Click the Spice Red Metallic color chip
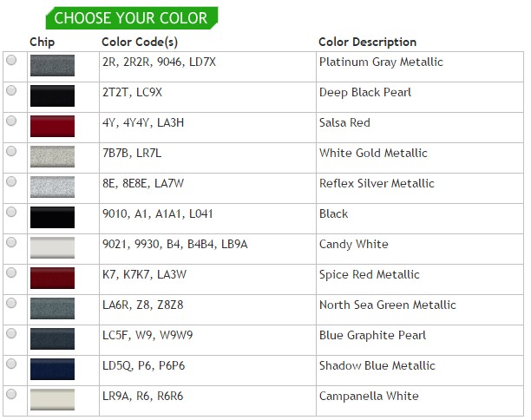The image size is (531, 420). click(x=52, y=278)
